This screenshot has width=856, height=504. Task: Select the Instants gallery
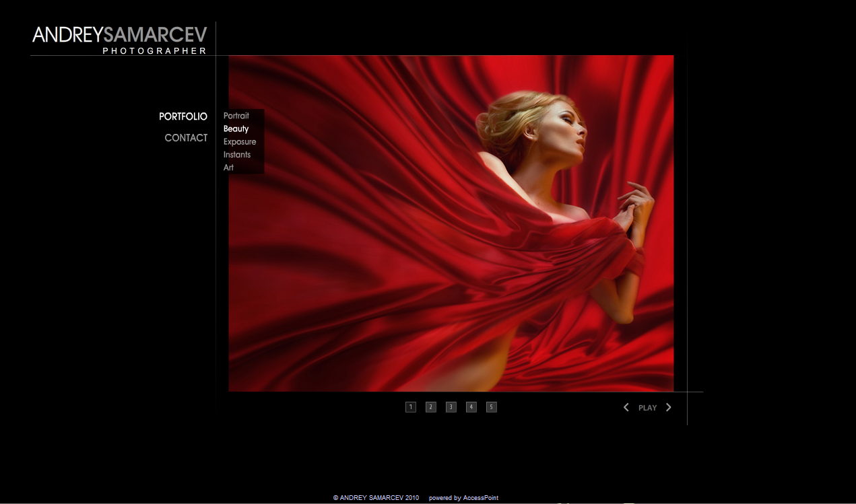[237, 155]
